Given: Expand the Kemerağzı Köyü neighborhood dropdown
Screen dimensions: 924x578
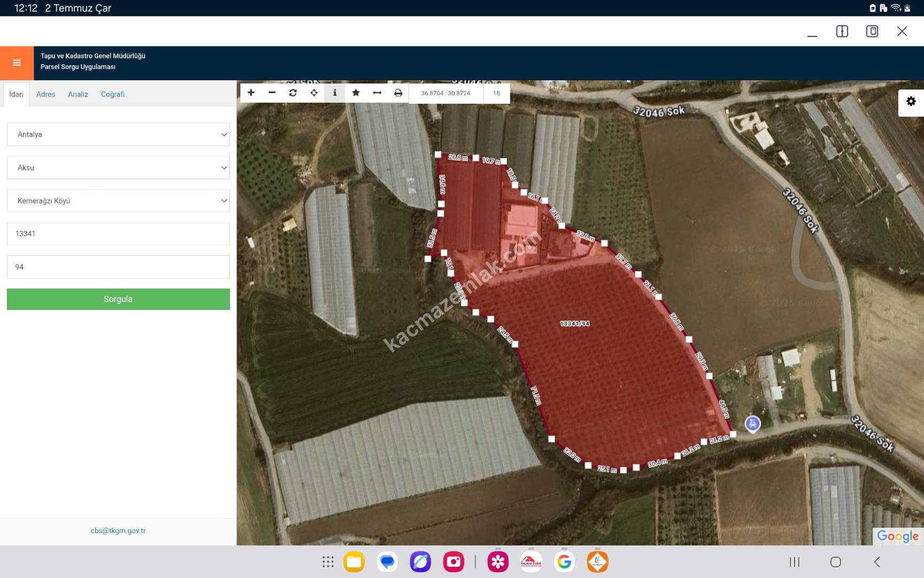Looking at the screenshot, I should pos(118,201).
